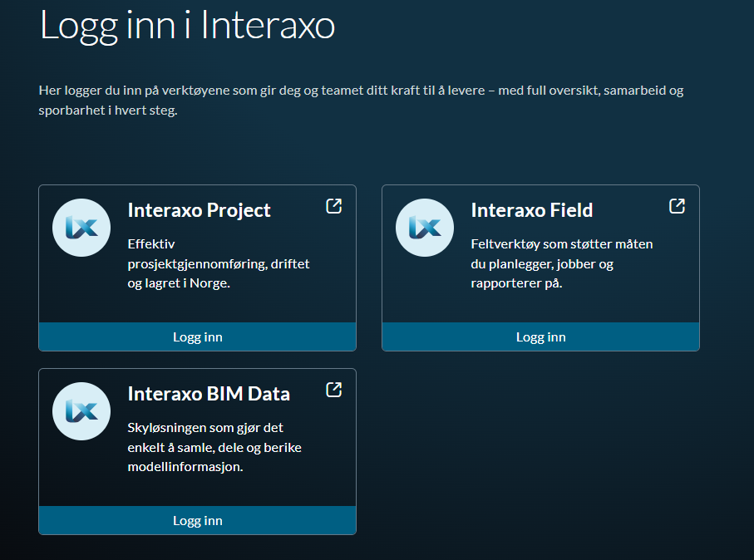The width and height of the screenshot is (754, 560).
Task: Open Interaxo Field via external link icon
Action: tap(677, 206)
